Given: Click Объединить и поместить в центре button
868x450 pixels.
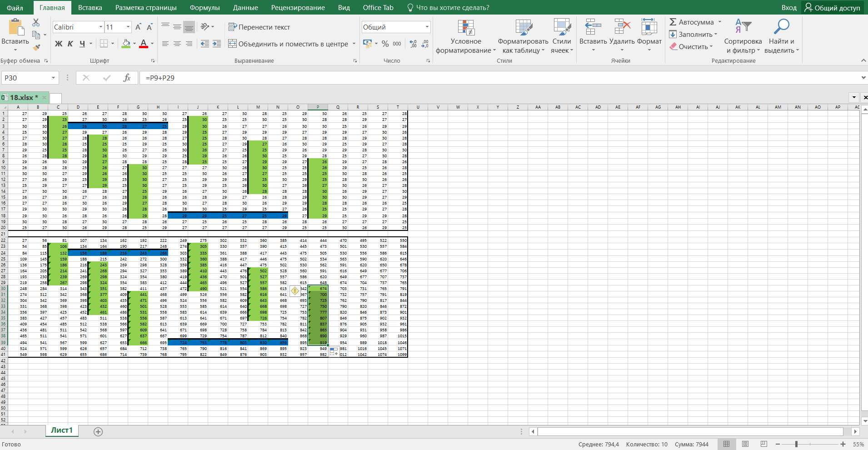Looking at the screenshot, I should pos(289,44).
